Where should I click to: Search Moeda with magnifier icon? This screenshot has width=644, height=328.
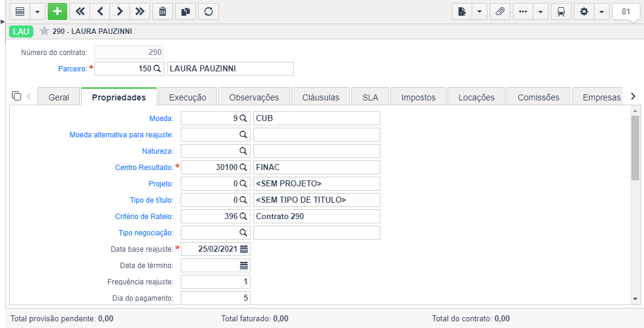(243, 118)
